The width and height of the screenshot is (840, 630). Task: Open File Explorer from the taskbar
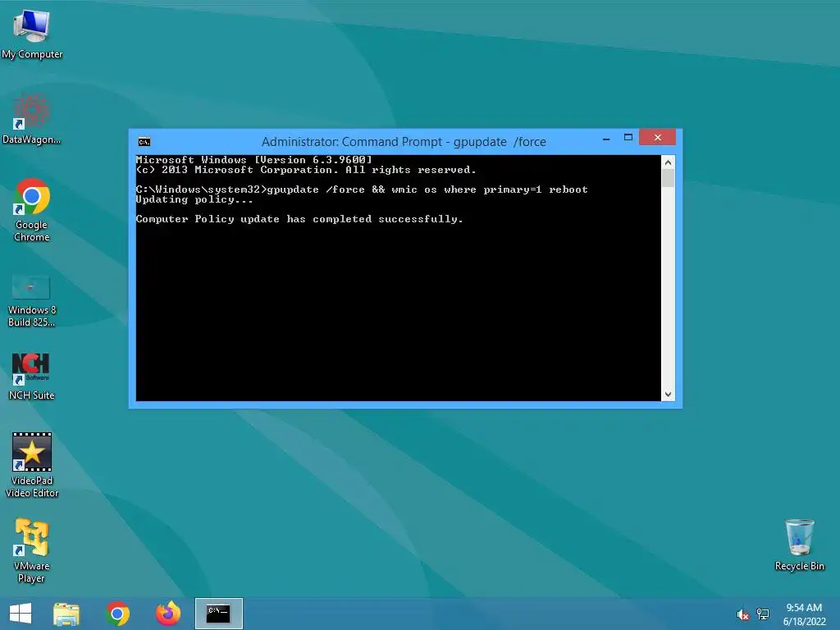point(66,614)
